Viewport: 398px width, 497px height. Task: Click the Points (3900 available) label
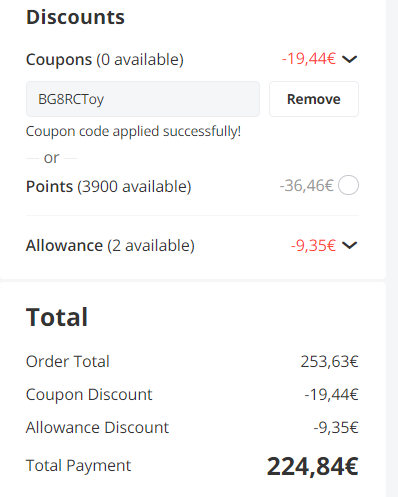click(x=109, y=186)
